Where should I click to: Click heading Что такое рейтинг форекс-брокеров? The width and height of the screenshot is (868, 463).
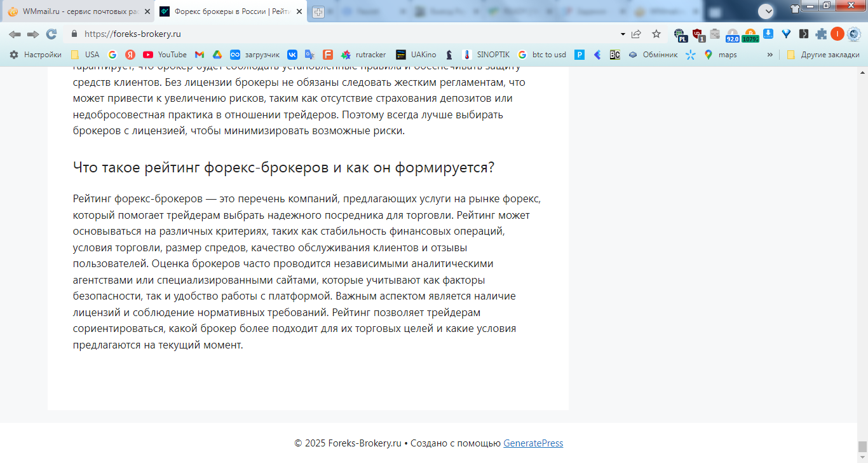284,168
